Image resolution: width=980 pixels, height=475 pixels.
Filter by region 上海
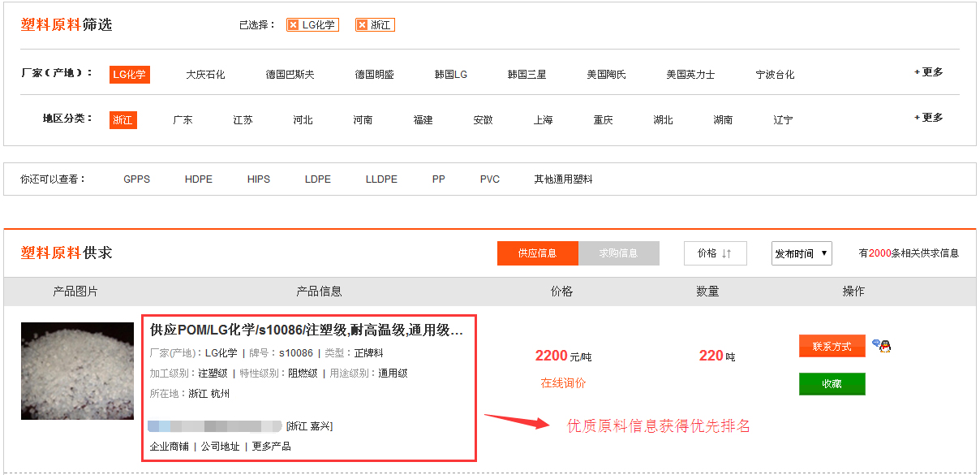(x=543, y=120)
